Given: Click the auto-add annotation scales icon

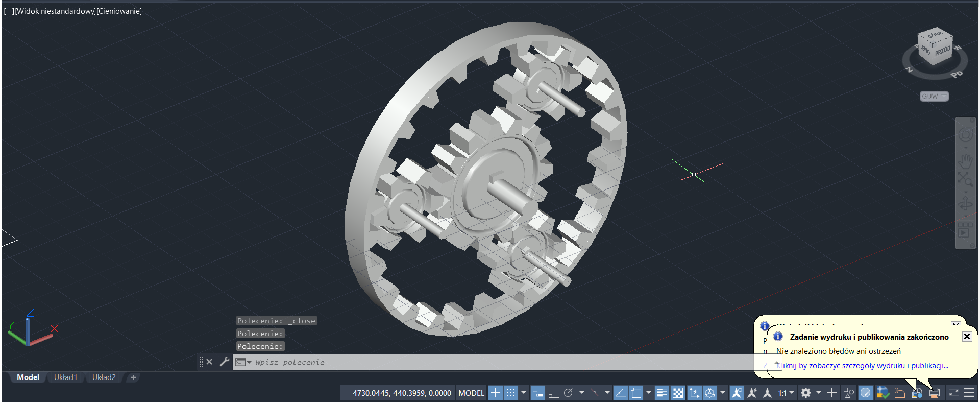Looking at the screenshot, I should pos(752,393).
